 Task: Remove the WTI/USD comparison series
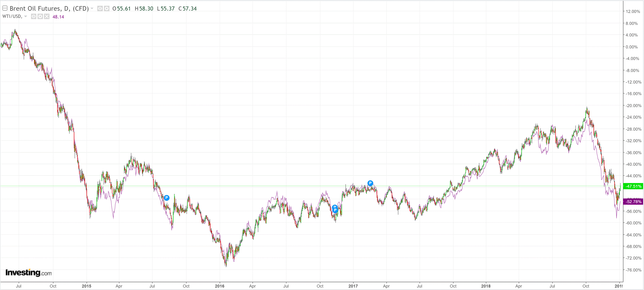(x=47, y=16)
